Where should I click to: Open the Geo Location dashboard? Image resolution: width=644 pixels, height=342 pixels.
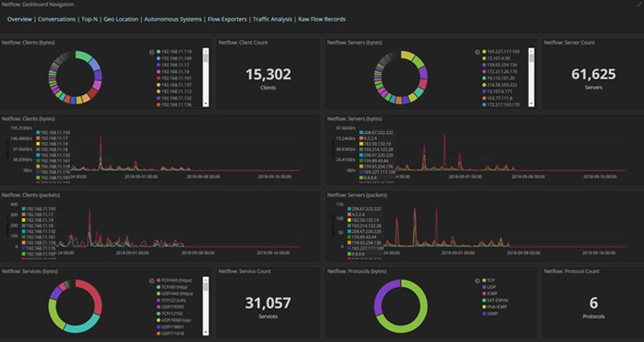point(121,19)
